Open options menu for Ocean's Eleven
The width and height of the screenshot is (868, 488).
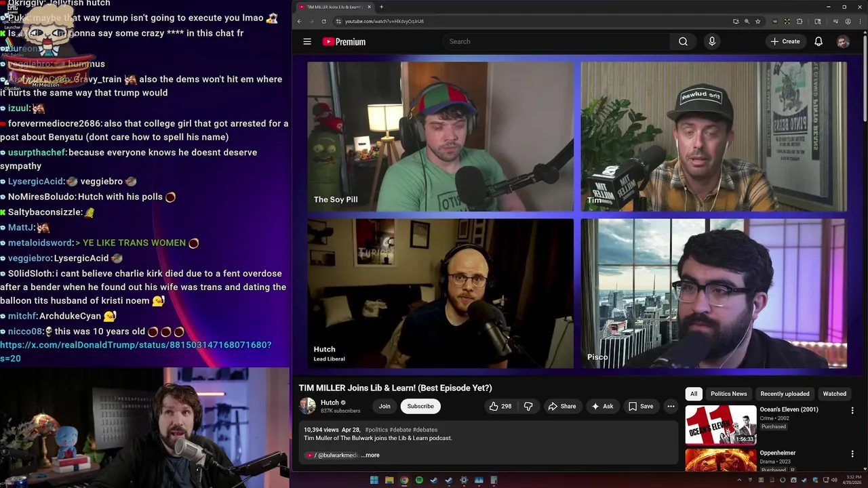tap(852, 411)
